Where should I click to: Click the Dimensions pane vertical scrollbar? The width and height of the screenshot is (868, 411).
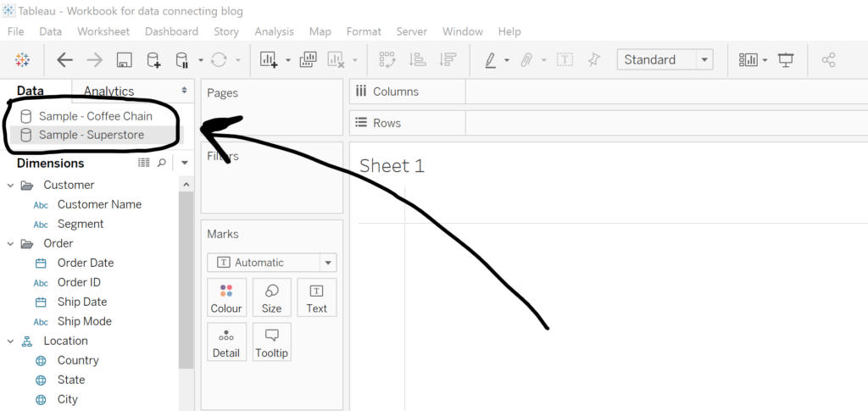(186, 280)
